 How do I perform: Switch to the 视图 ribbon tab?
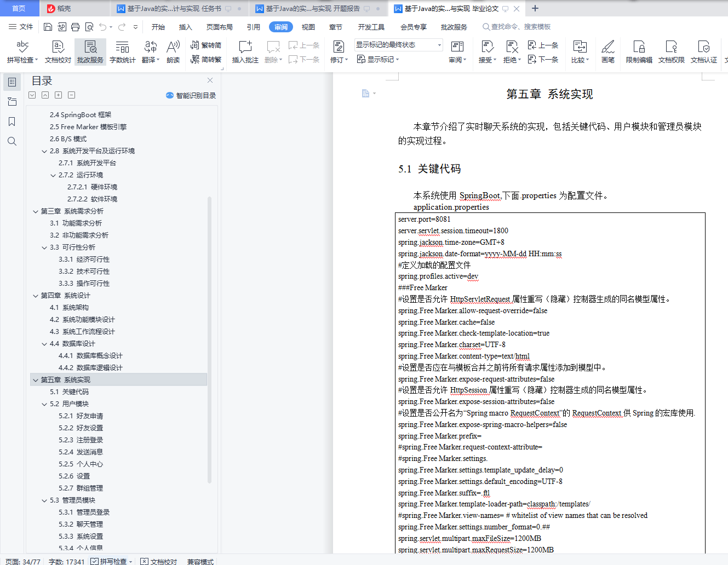click(308, 27)
